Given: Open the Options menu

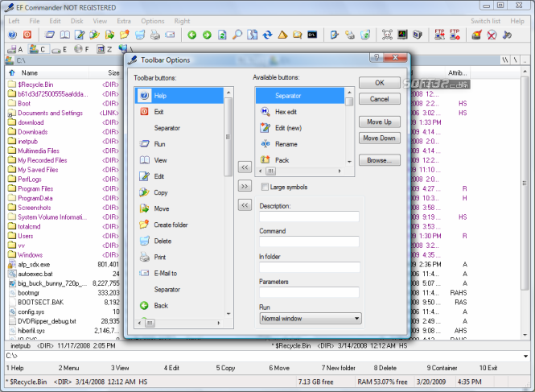Looking at the screenshot, I should coord(153,21).
